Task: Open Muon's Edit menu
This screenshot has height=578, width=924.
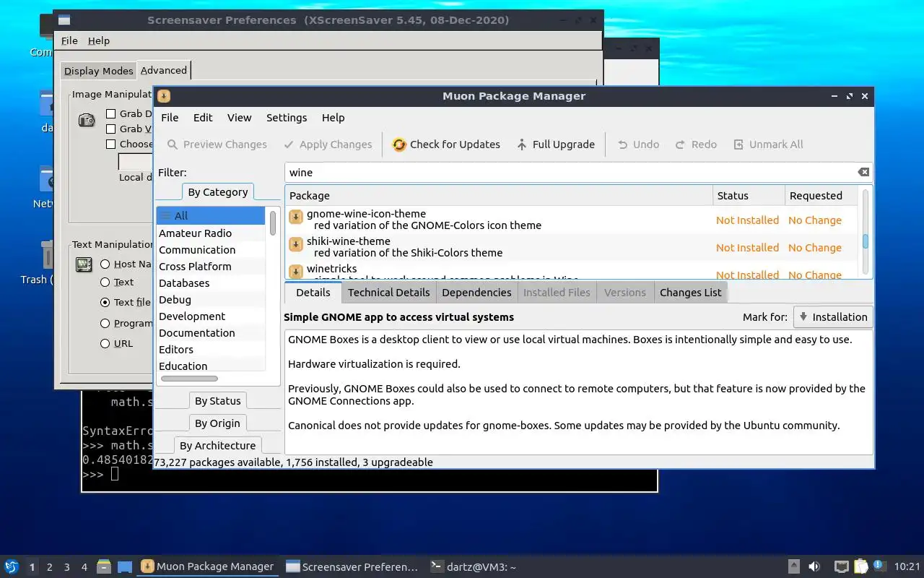Action: (203, 118)
